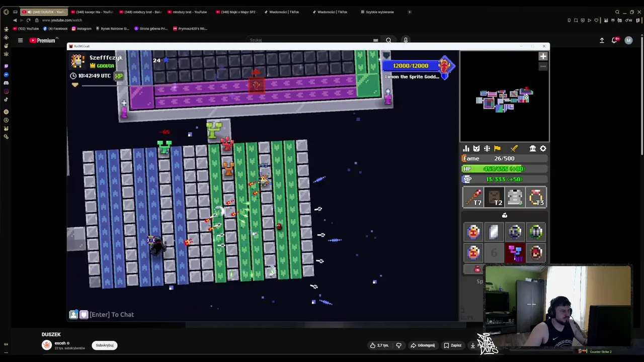Click the MP 13/333 bar
The width and height of the screenshot is (644, 362).
pos(505,179)
